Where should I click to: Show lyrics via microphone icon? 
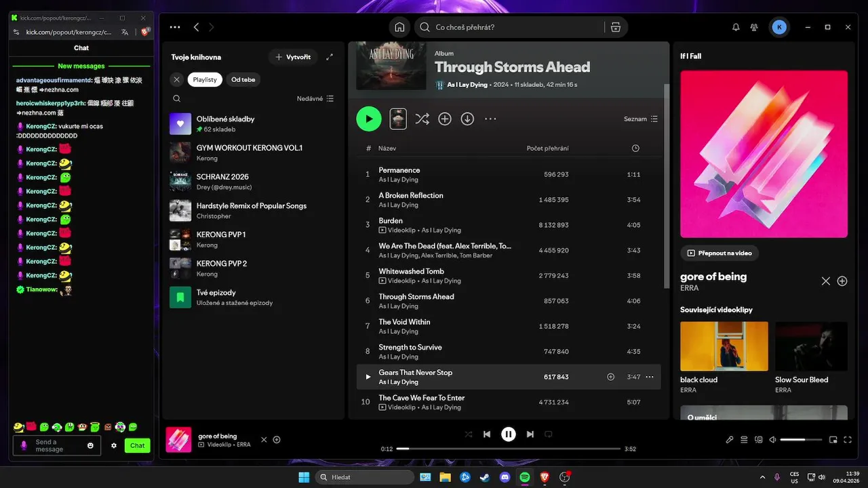730,440
